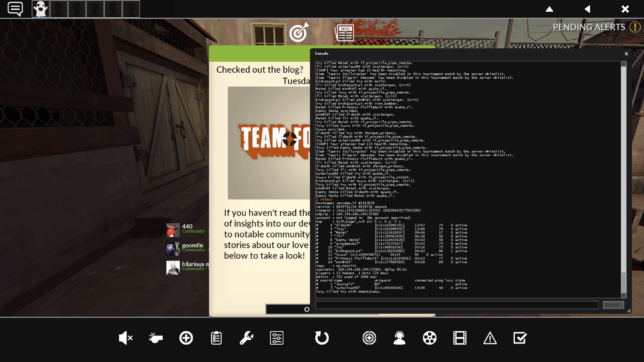644x362 pixels.
Task: Click 'Toxy killed try with demokatana.' line
Action: 348,292
